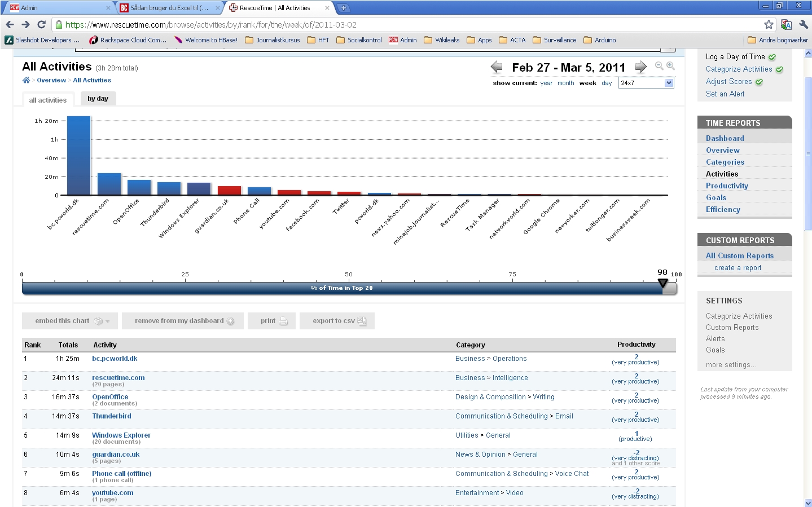Click the zoom in magnifier icon
Viewport: 812px width, 507px height.
point(670,66)
